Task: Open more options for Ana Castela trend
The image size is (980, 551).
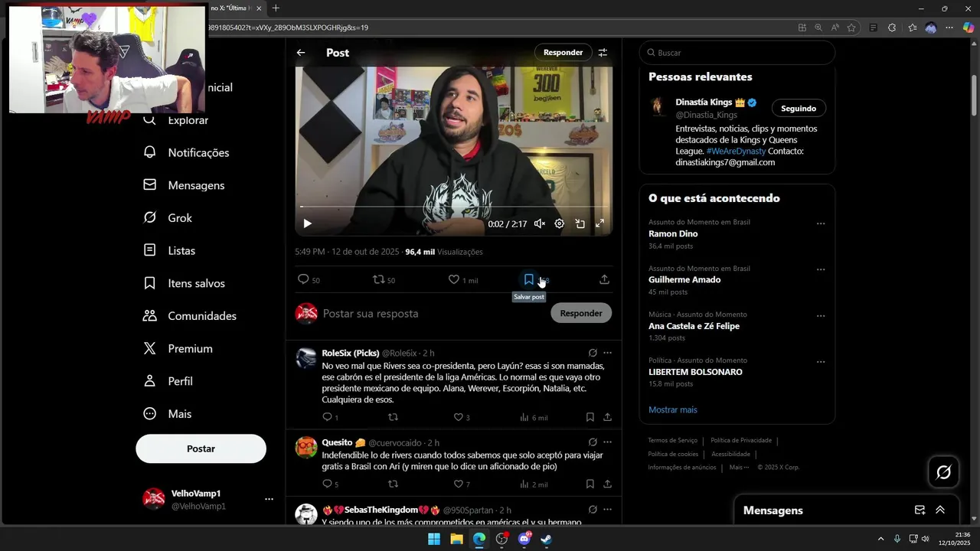Action: click(821, 316)
